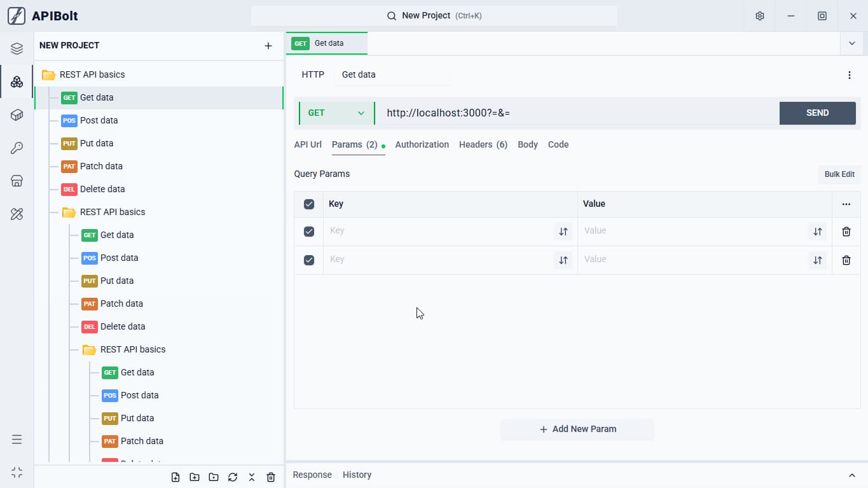The image size is (868, 488).
Task: Open the tabs list dropdown chevron
Action: pos(852,43)
